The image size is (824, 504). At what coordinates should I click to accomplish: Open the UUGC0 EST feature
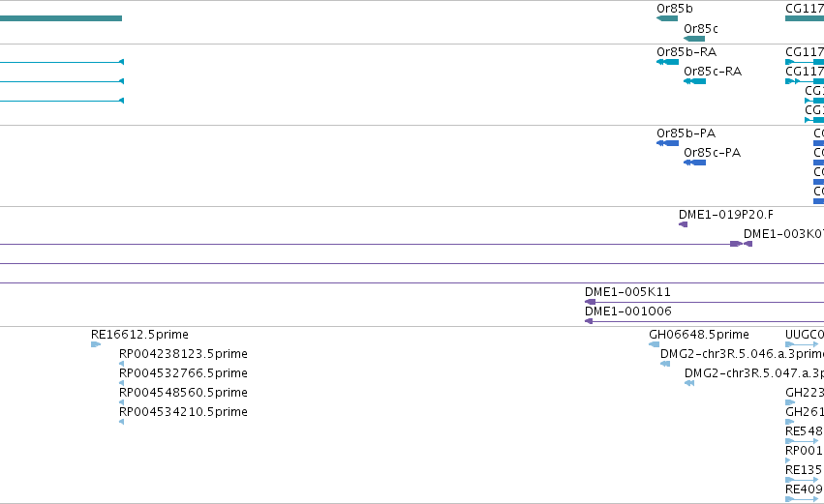click(802, 344)
